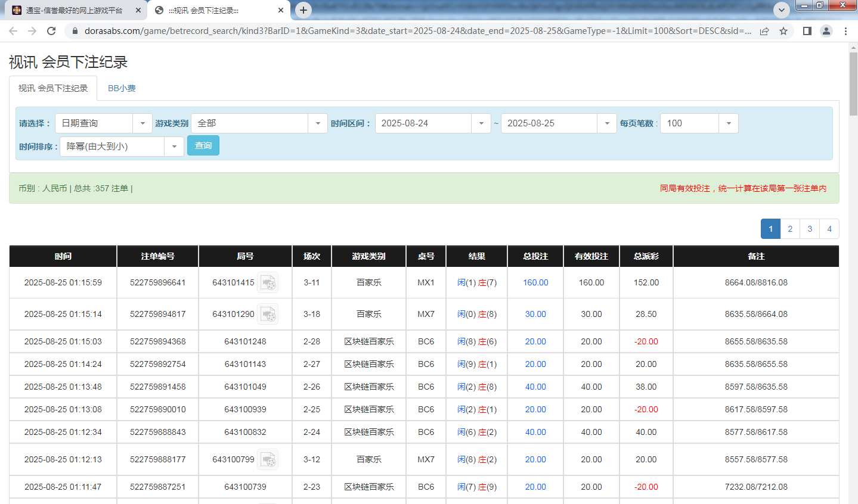Open the 日期查询 selection dropdown
This screenshot has width=858, height=504.
click(142, 123)
